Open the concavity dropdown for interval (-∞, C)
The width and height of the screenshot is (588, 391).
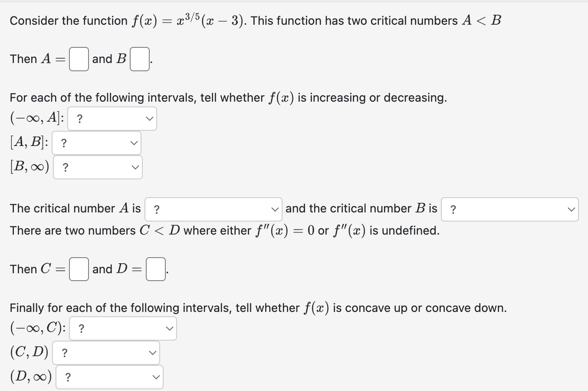tap(123, 328)
